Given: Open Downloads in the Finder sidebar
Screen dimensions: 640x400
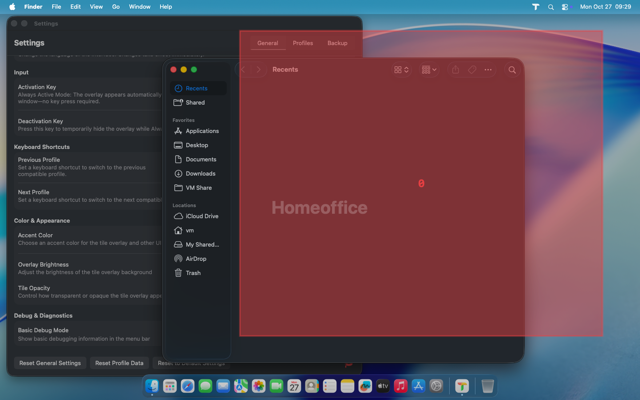Looking at the screenshot, I should [x=198, y=174].
